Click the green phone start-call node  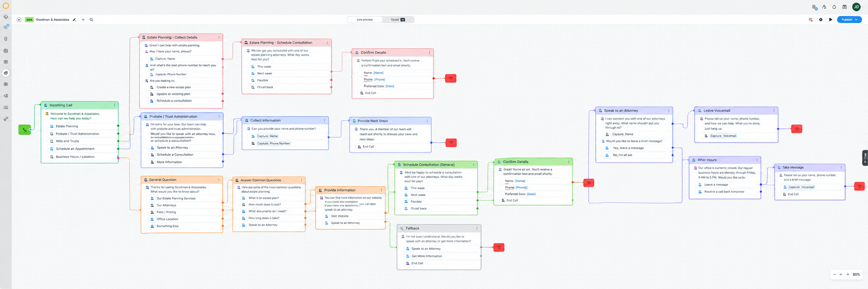(x=25, y=130)
